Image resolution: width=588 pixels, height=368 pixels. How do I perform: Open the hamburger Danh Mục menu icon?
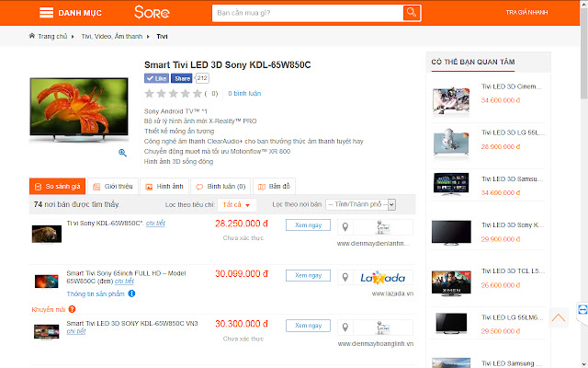coord(46,13)
